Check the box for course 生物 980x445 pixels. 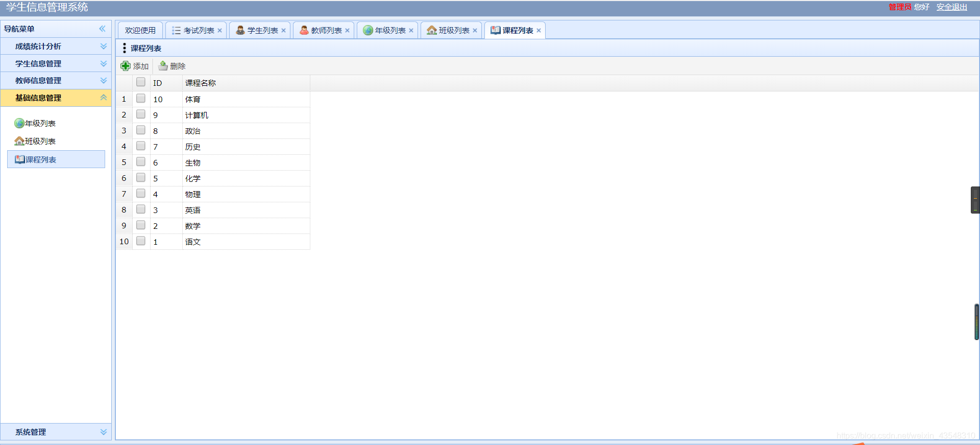click(141, 162)
